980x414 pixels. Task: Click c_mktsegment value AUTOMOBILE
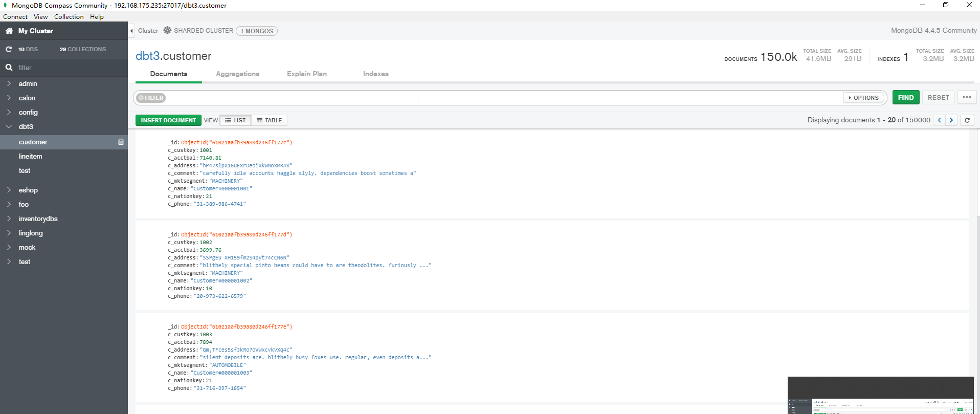(228, 365)
